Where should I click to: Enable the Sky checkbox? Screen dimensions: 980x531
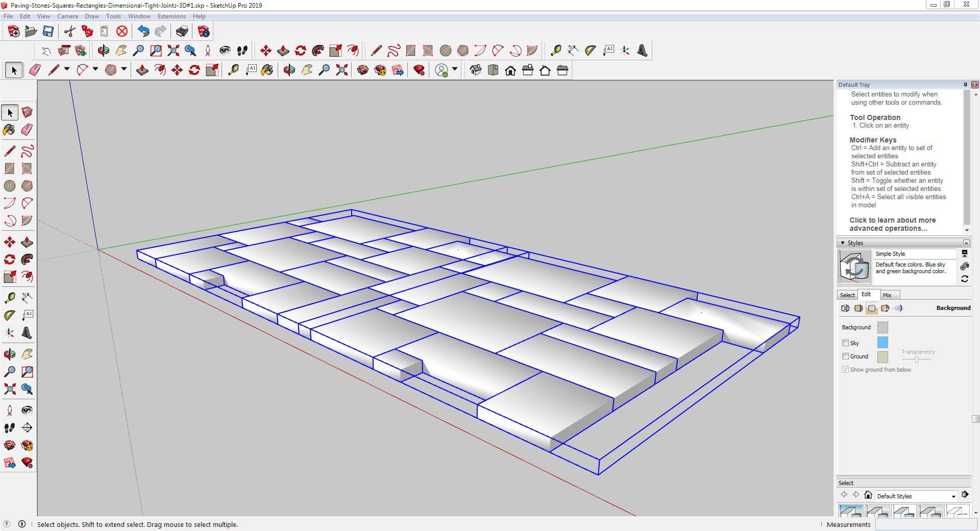(845, 343)
